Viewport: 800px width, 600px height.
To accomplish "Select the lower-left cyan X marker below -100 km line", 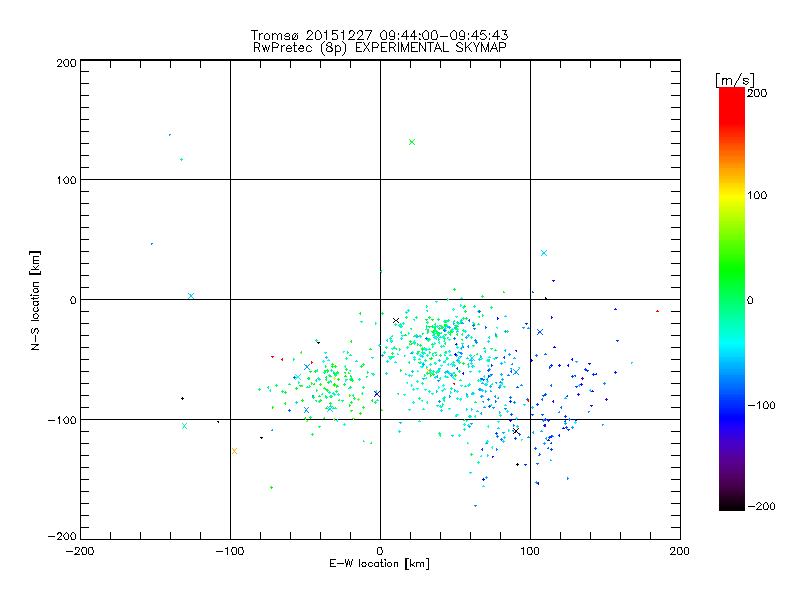I will (x=184, y=427).
